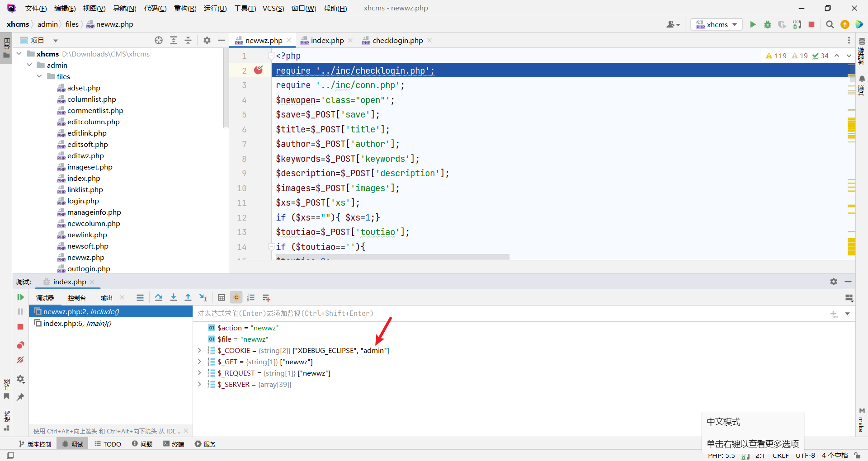Toggle tool window bars icon in status bar corner
868x461 pixels.
10,455
